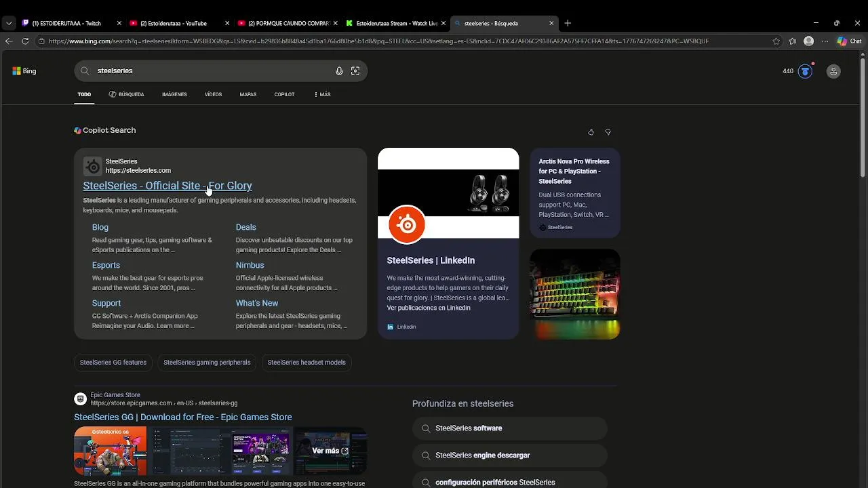Open the Nimbus sitelink
Image resolution: width=868 pixels, height=488 pixels.
click(x=250, y=265)
